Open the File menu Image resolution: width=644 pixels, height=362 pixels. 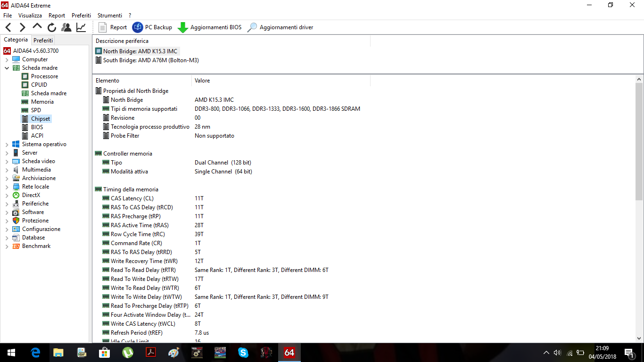pyautogui.click(x=8, y=16)
